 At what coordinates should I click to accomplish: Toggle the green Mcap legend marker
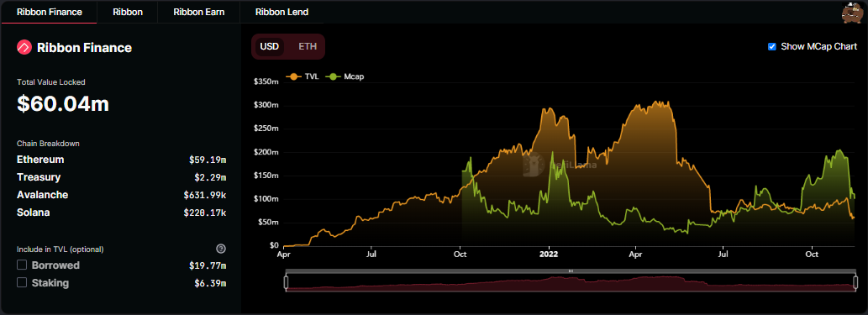click(334, 77)
